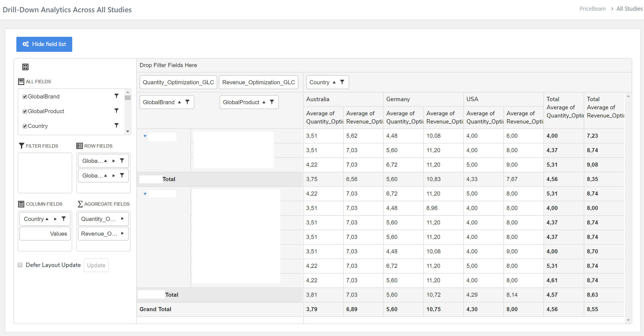The image size is (644, 336).
Task: Open move menu arrow on Country column field chip
Action: [x=55, y=219]
